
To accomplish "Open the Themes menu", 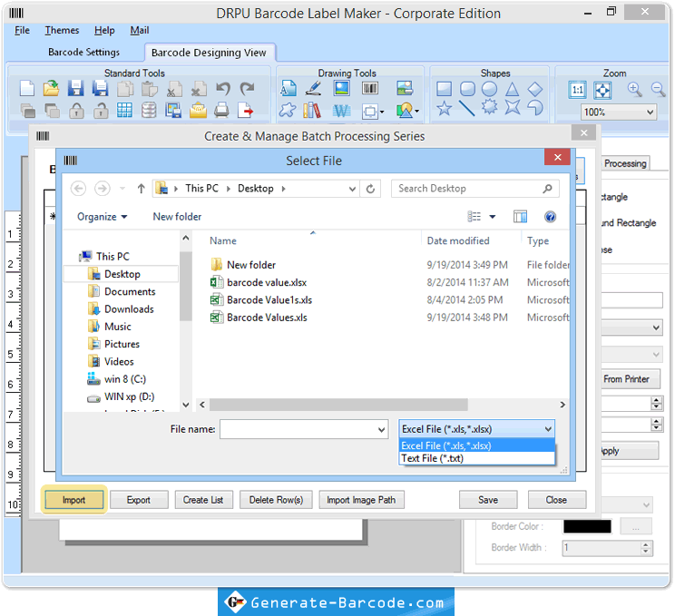I will tap(62, 30).
